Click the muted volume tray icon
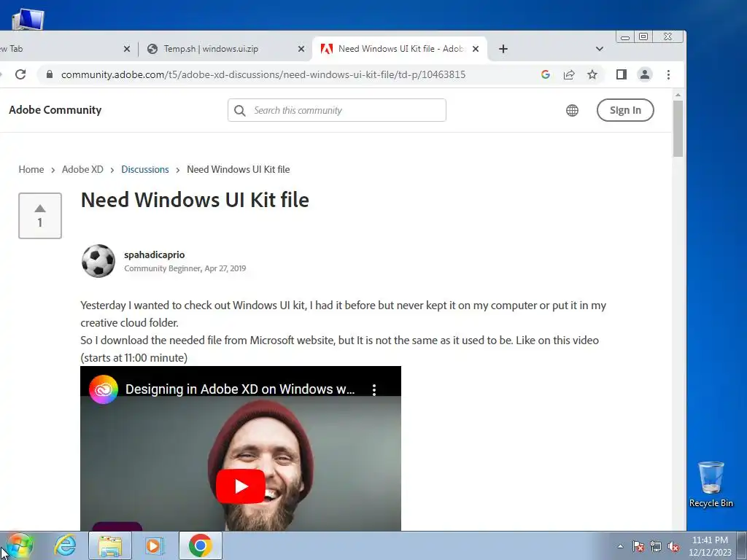Image resolution: width=747 pixels, height=560 pixels. coord(673,546)
